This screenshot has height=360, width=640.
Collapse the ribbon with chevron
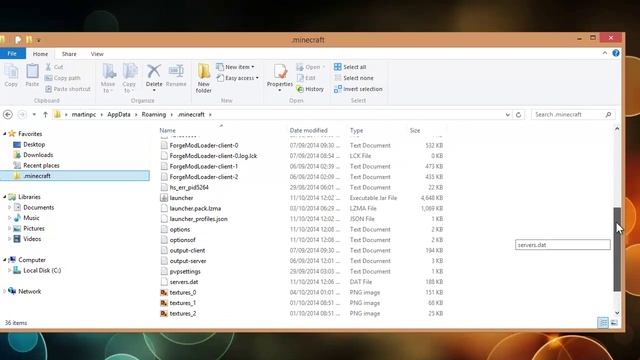pyautogui.click(x=605, y=53)
